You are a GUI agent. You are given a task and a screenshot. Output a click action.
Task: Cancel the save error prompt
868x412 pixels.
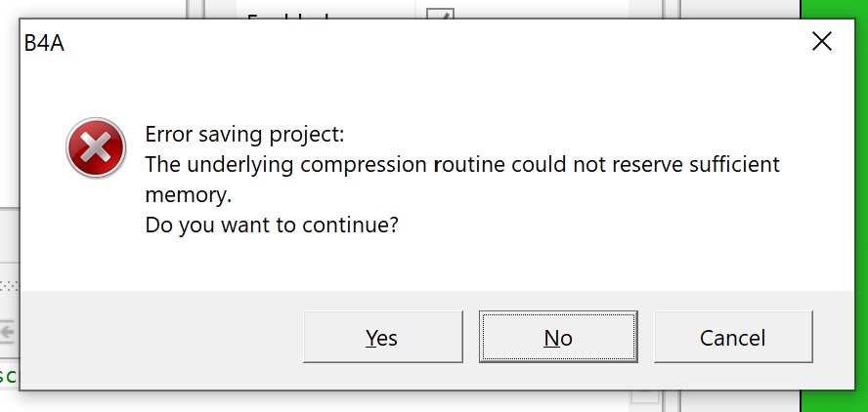[732, 337]
